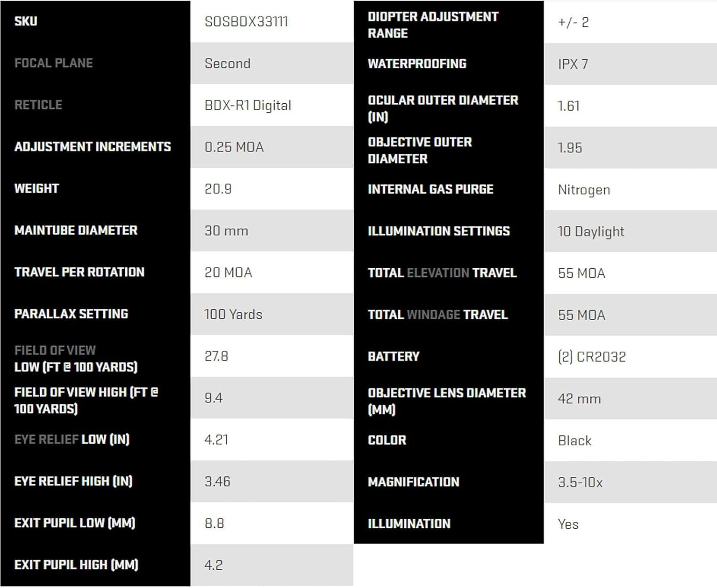
Task: Click the 100 Yards parallax value
Action: click(233, 315)
